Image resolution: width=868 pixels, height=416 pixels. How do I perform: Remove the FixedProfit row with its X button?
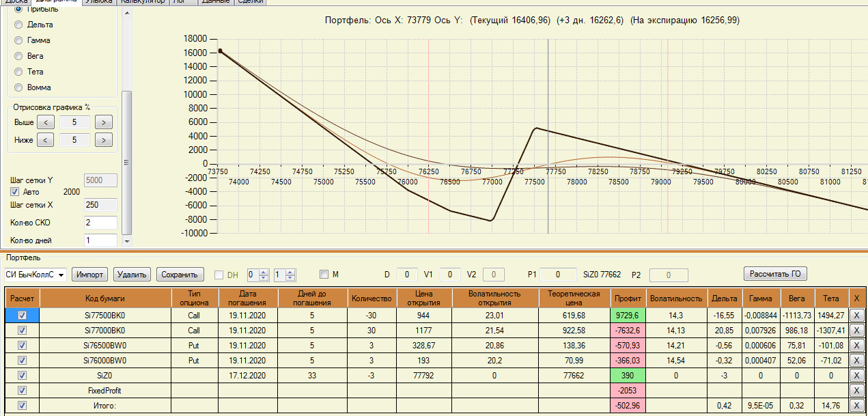point(856,391)
